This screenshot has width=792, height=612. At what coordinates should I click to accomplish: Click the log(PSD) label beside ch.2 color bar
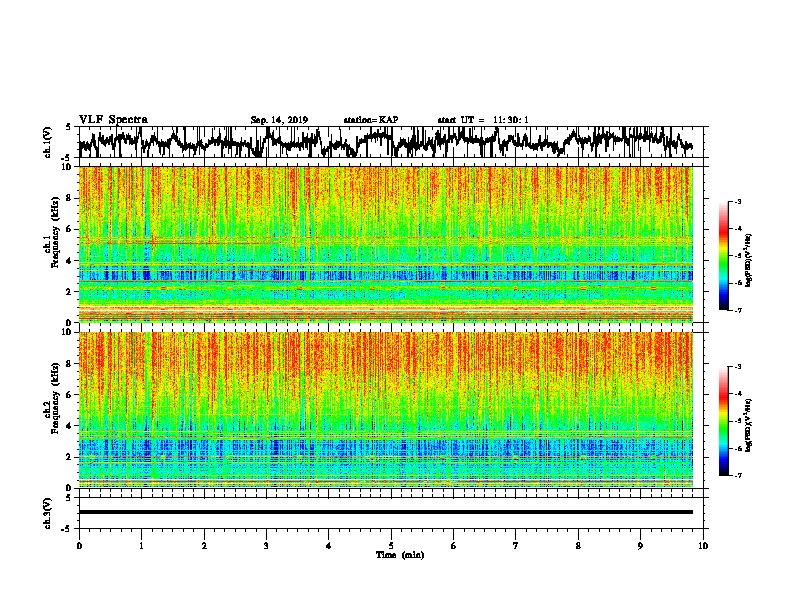coord(749,424)
